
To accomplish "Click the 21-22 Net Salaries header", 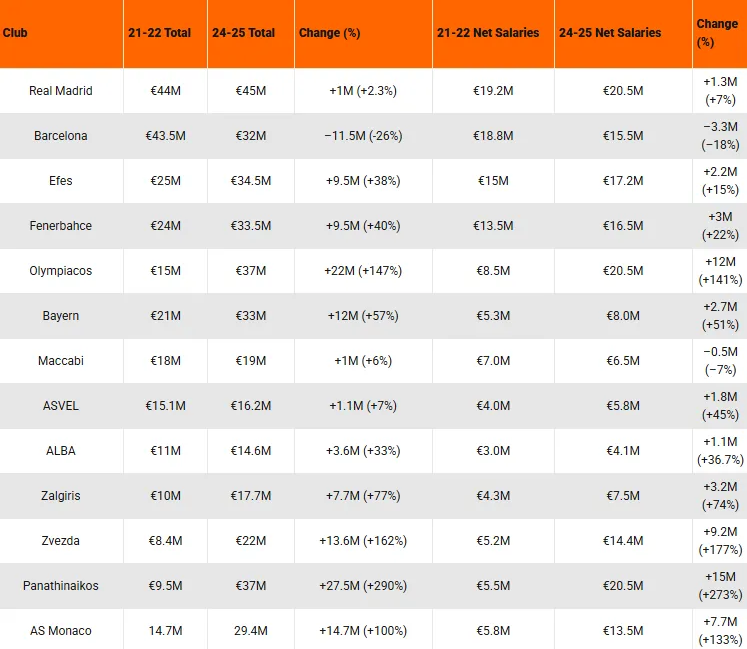I will pyautogui.click(x=488, y=33).
